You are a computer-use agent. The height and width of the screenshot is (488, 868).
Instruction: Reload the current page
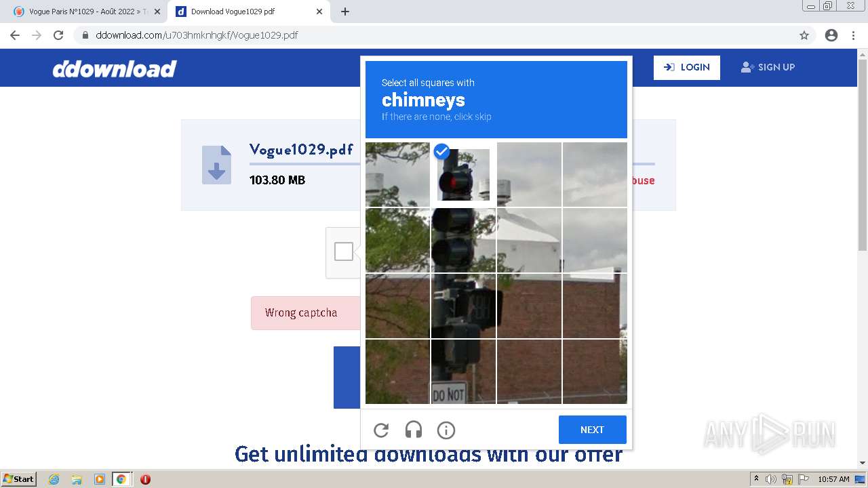click(x=58, y=35)
